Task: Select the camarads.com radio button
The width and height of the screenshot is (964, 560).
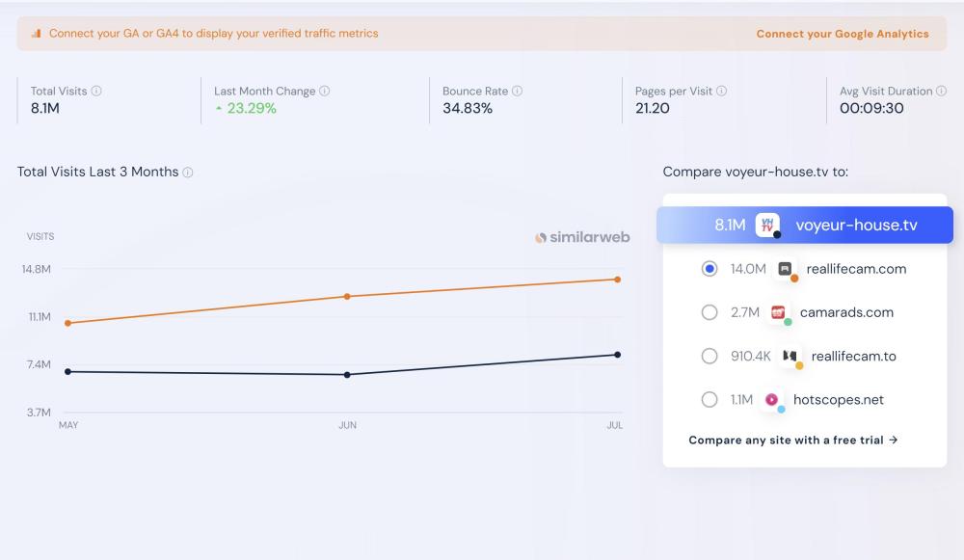Action: (710, 312)
